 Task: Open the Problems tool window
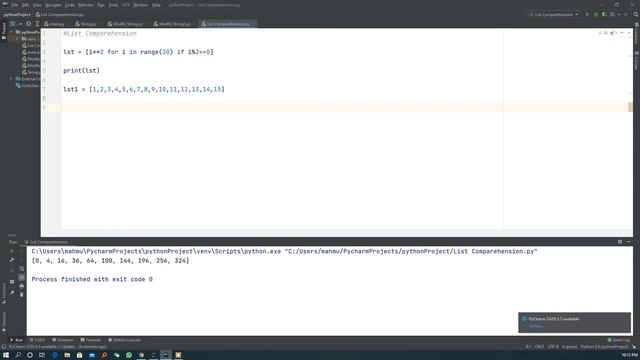(63, 340)
